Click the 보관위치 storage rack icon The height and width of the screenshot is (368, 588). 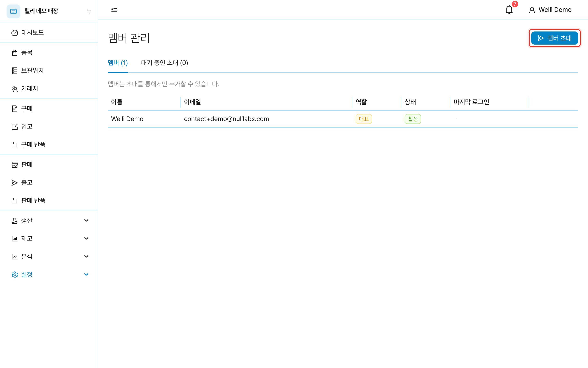point(14,71)
